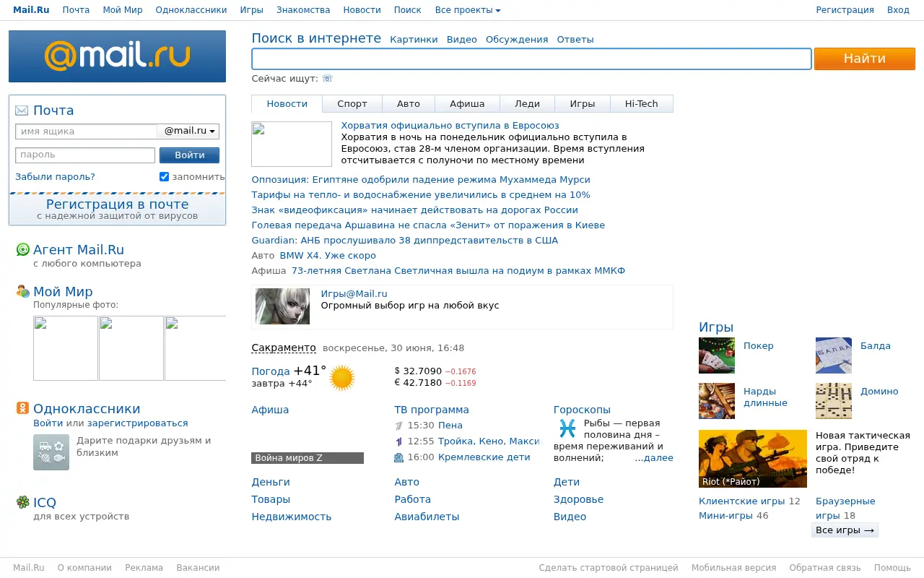Click the phone icon after Сейчас ищут
Screen dimensions: 924x578
pos(328,79)
